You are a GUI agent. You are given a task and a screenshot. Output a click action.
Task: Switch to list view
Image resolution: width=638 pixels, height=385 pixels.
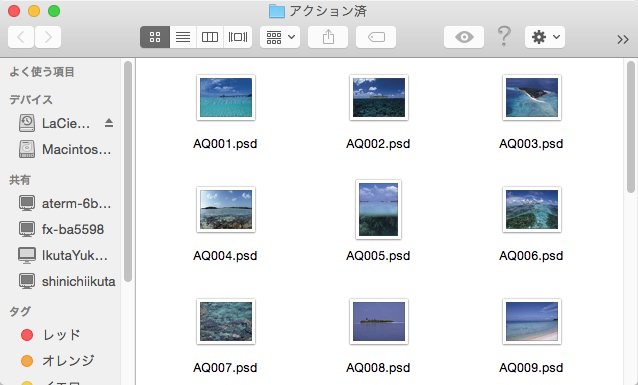pos(183,37)
